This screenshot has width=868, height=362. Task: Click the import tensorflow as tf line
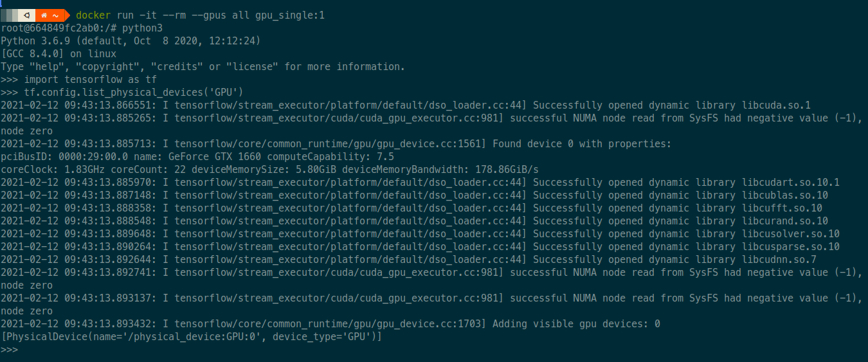90,79
